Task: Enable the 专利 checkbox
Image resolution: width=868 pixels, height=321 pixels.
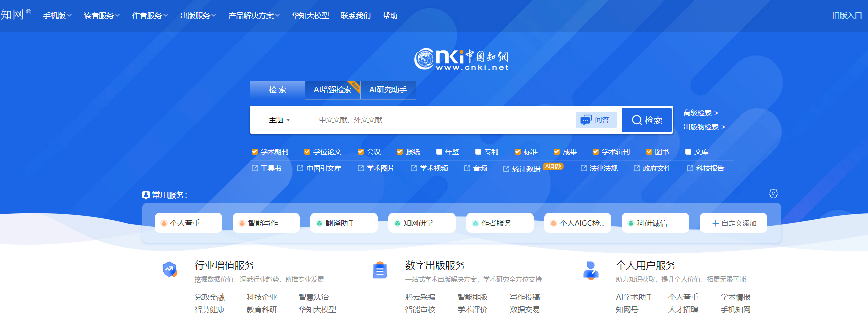Action: [x=478, y=152]
